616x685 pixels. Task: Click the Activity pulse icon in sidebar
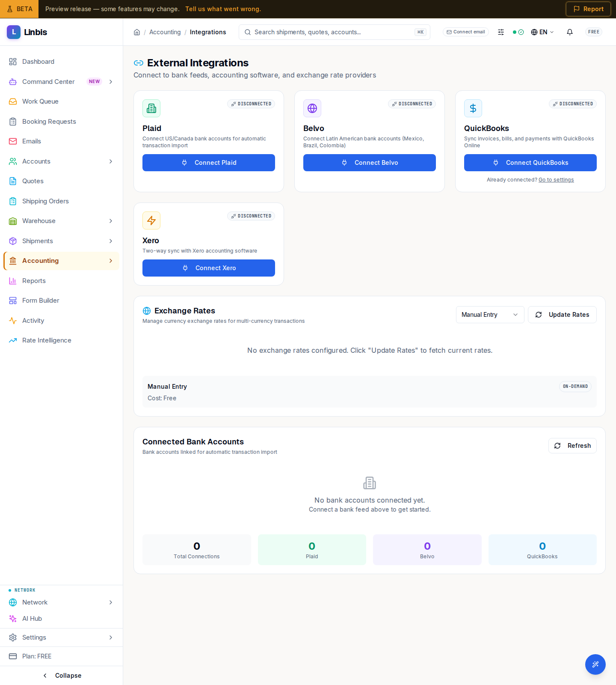tap(13, 321)
